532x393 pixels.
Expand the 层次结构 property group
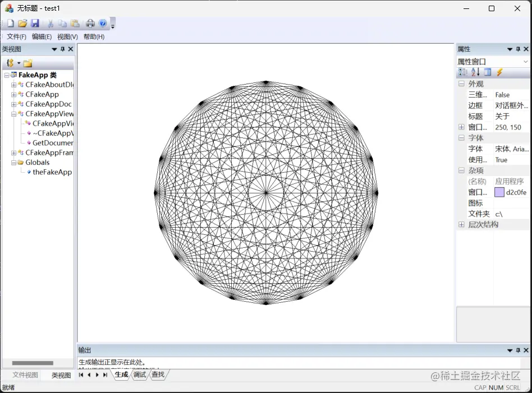[461, 224]
